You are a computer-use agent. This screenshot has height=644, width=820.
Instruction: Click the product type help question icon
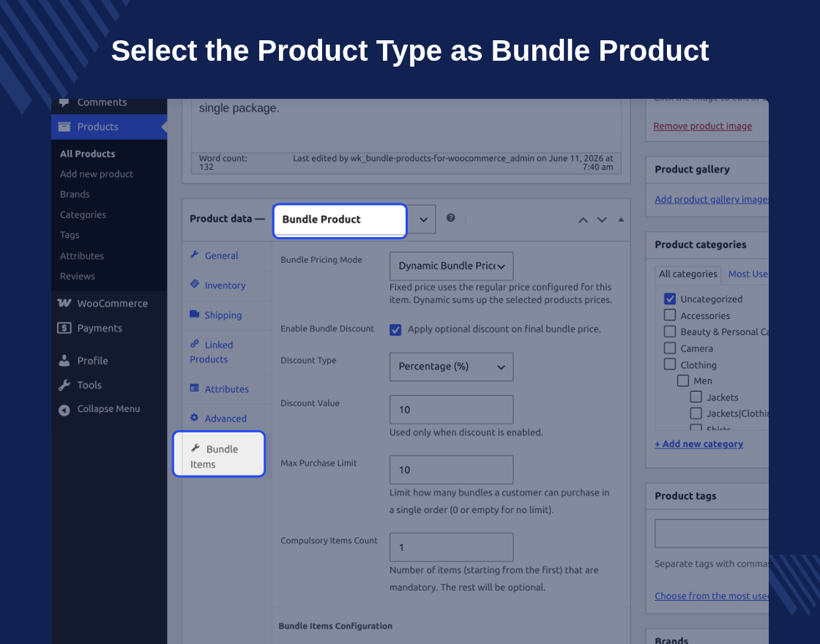[451, 218]
